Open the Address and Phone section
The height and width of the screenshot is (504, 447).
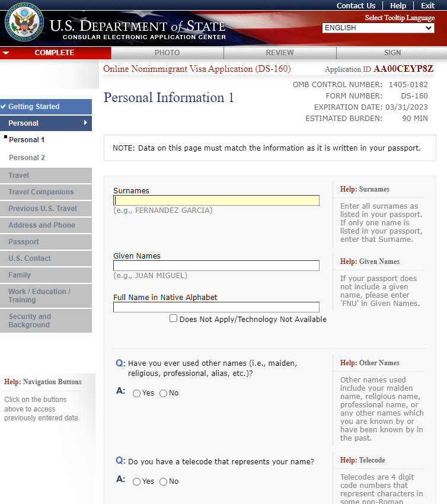tap(46, 225)
